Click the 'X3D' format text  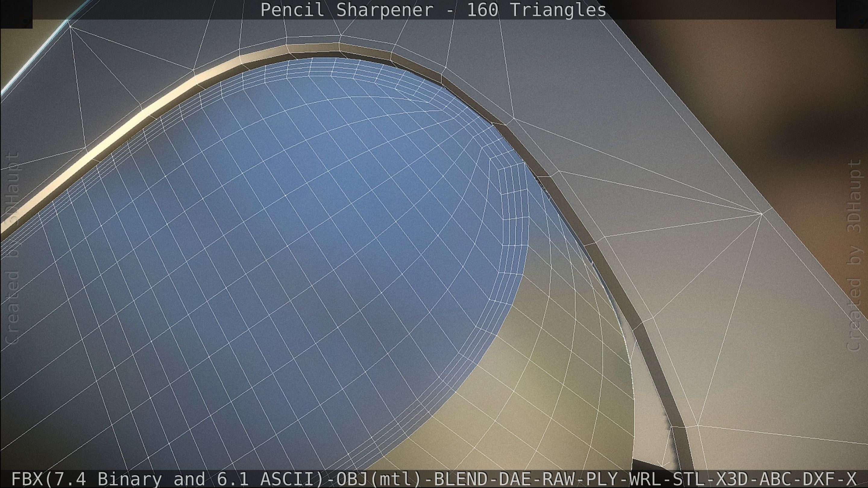(732, 480)
